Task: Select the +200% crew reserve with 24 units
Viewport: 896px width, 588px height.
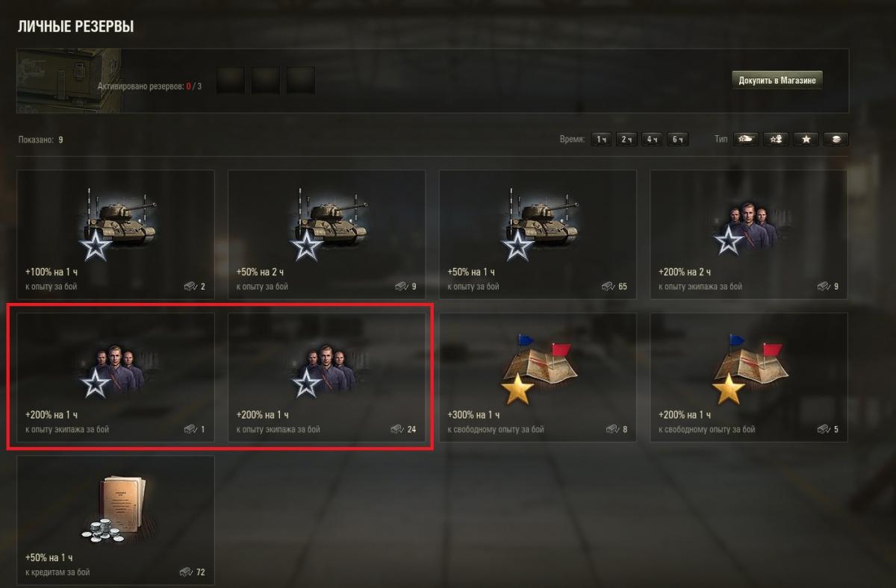Action: click(327, 378)
